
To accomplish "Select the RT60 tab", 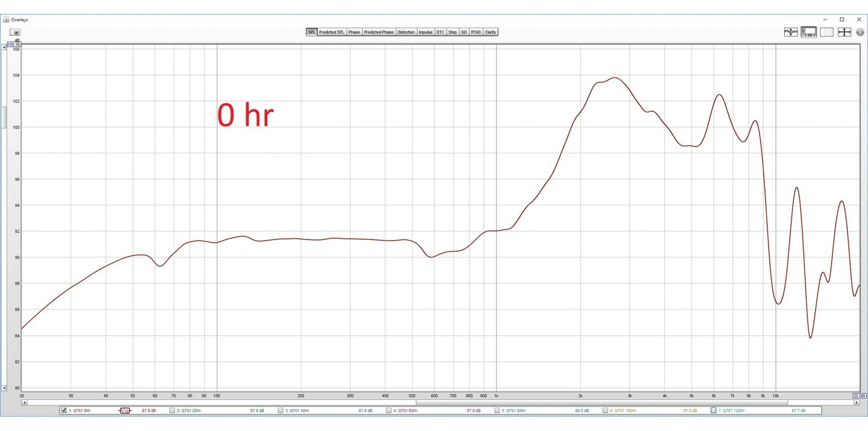I will 476,32.
